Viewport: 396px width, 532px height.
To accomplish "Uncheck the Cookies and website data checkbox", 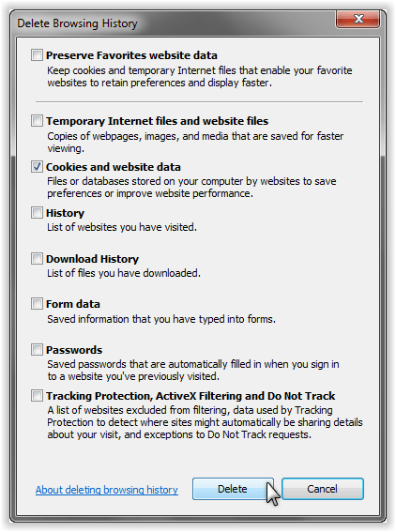I will coord(37,167).
